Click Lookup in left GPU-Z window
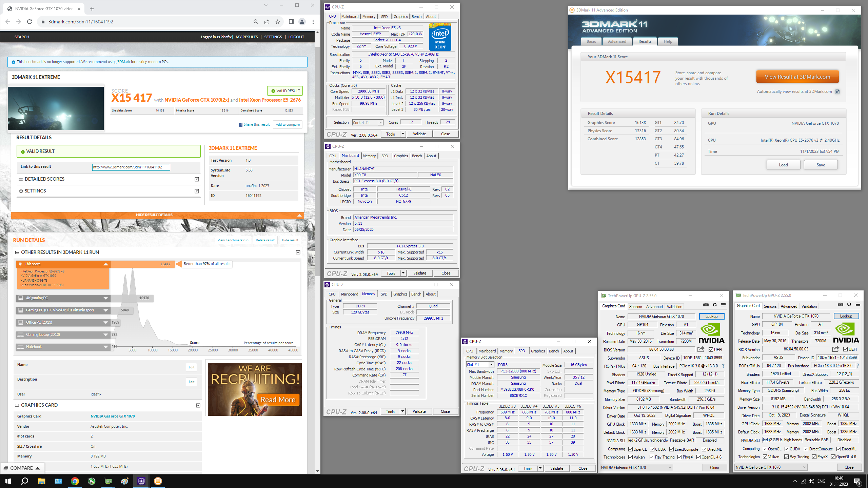 711,317
